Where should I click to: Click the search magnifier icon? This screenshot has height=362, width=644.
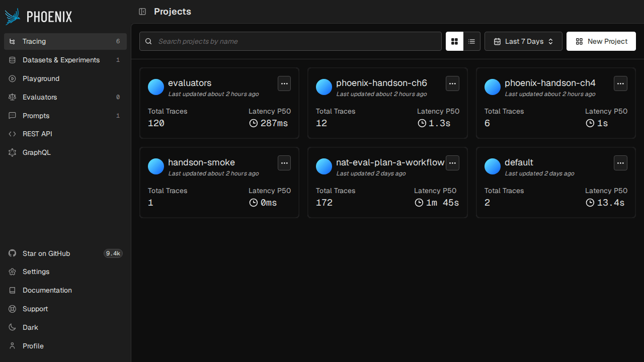point(148,41)
